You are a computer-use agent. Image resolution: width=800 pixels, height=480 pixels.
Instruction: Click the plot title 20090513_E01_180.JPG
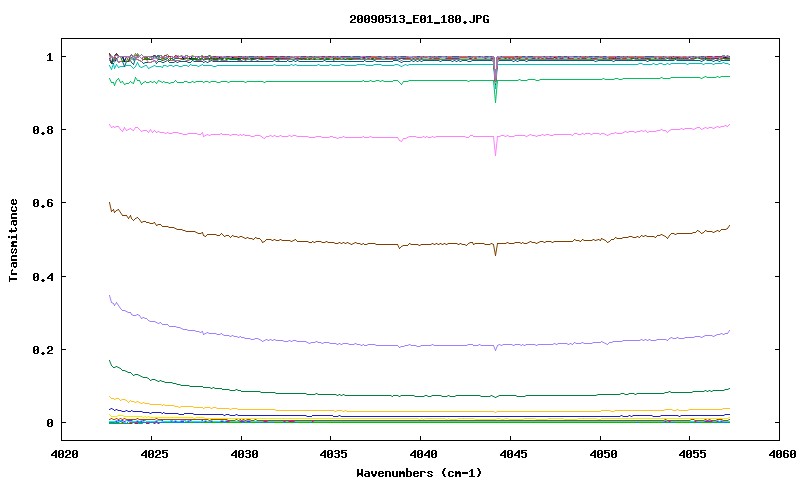click(419, 19)
